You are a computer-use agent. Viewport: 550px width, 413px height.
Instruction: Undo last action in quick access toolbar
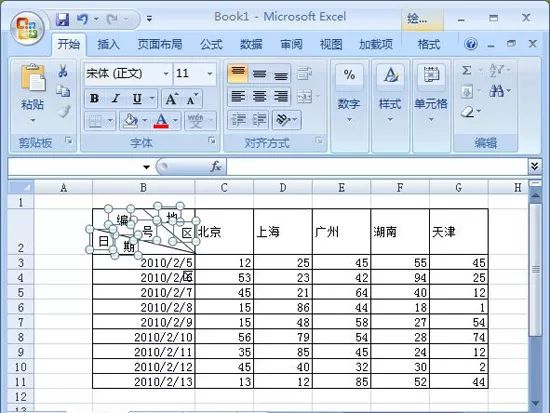(x=82, y=19)
